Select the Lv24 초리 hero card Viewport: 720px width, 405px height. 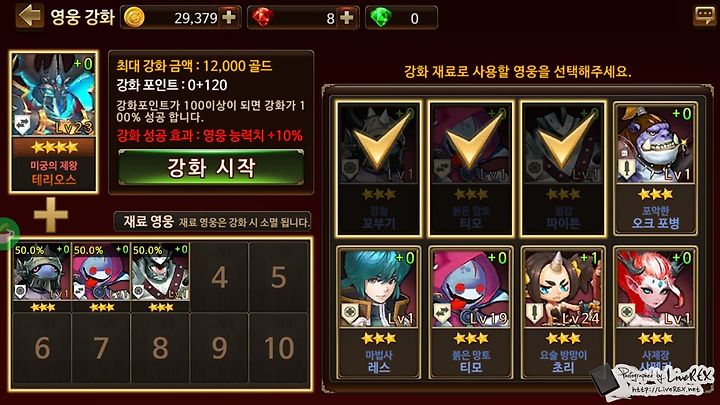pyautogui.click(x=563, y=312)
